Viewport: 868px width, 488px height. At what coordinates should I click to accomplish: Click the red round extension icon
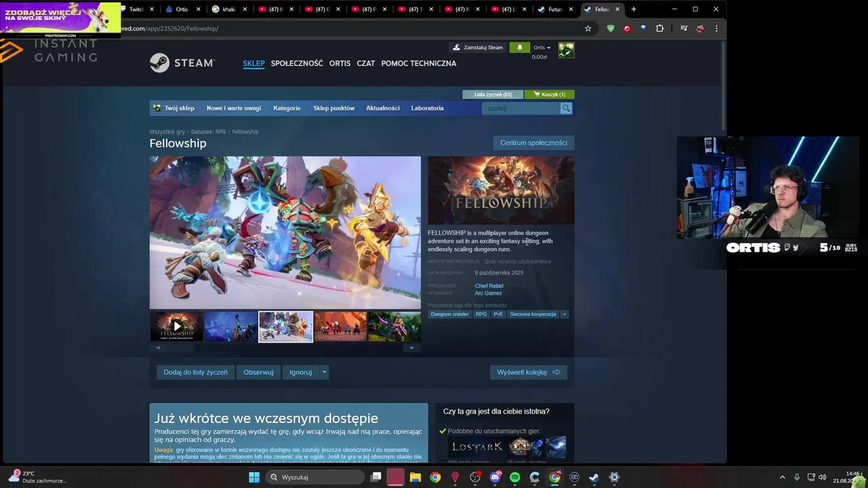tap(627, 28)
